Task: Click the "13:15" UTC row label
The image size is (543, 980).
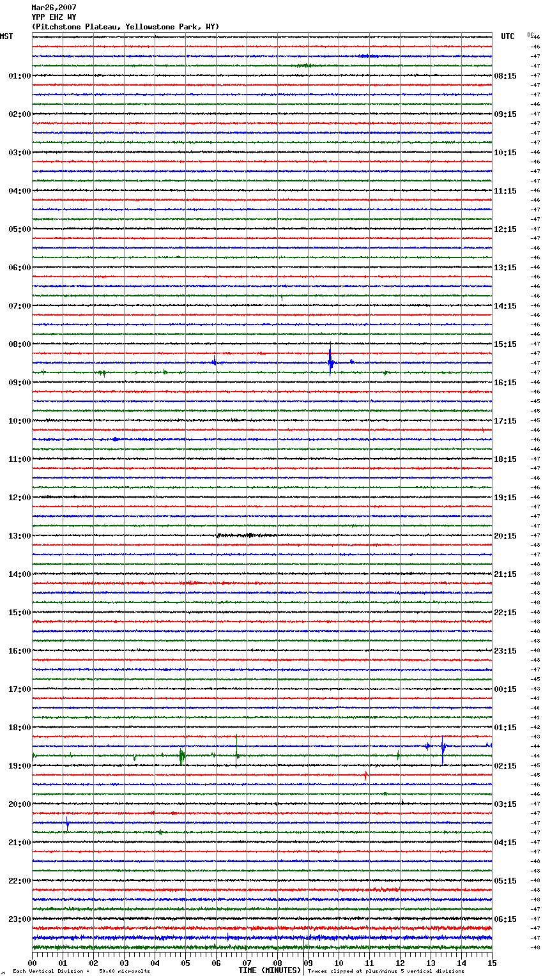Action: (505, 268)
